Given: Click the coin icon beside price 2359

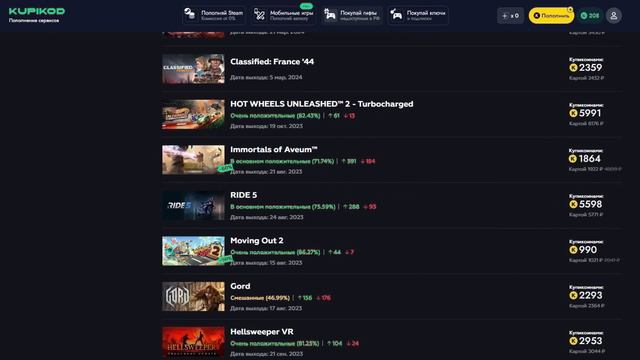Looking at the screenshot, I should [573, 68].
